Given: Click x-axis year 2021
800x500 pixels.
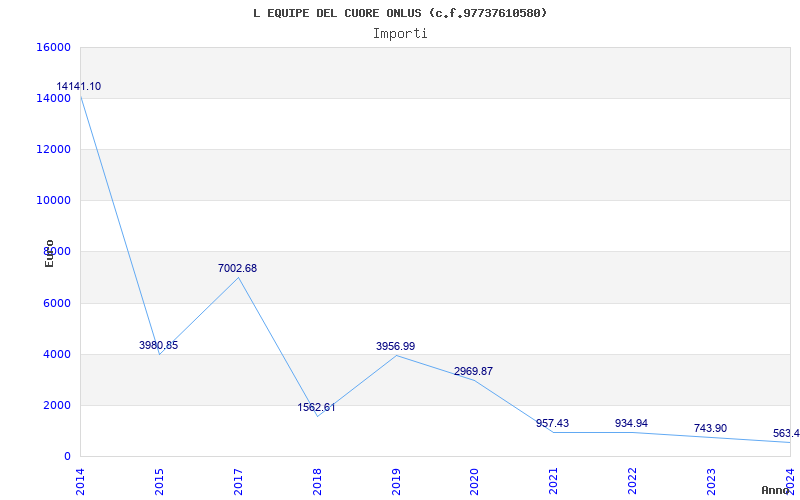Looking at the screenshot, I should 553,481.
